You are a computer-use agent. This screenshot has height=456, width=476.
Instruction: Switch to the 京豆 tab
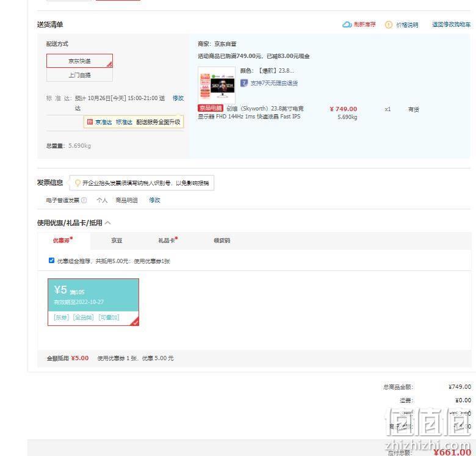[117, 241]
